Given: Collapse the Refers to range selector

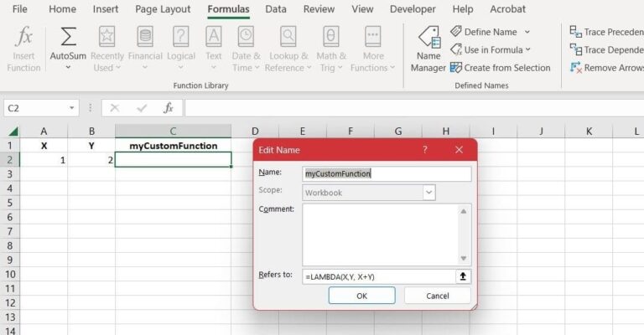Looking at the screenshot, I should [462, 276].
